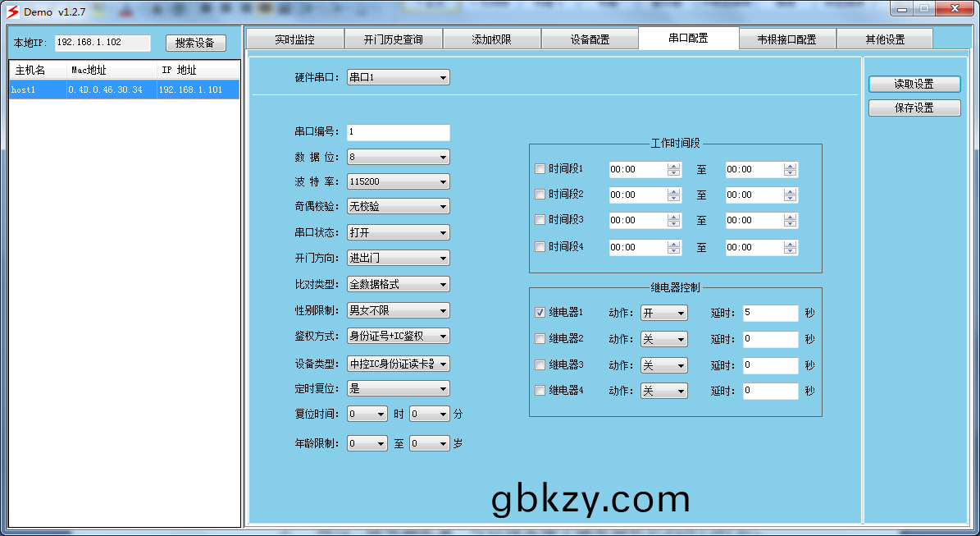Switch to the 实时监控 tab
The width and height of the screenshot is (980, 536).
294,39
